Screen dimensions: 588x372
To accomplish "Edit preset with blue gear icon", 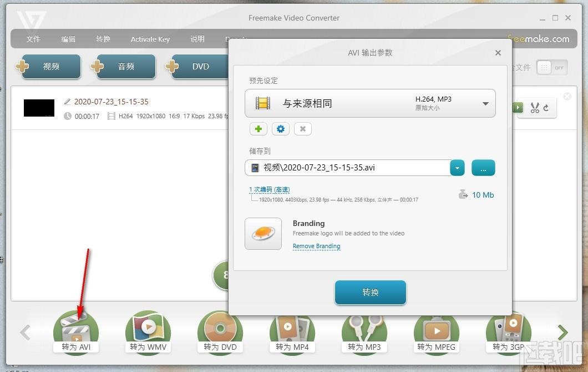I will pyautogui.click(x=281, y=129).
